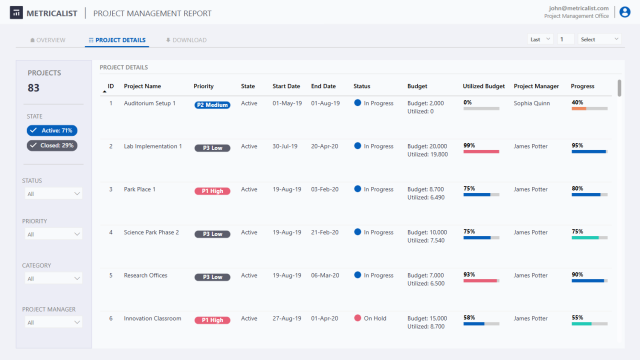640x360 pixels.
Task: Click the 40% progress bar for Auditorium Setup 1
Action: [x=589, y=109]
